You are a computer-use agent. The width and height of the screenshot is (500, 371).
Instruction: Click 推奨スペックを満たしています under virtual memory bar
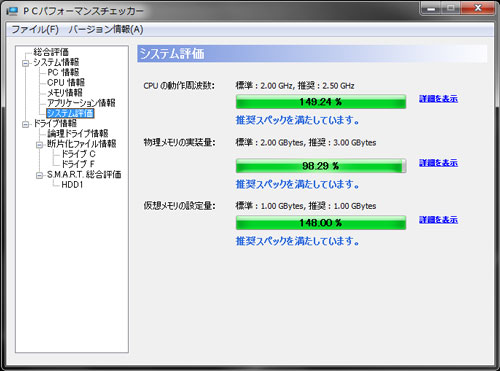point(298,241)
